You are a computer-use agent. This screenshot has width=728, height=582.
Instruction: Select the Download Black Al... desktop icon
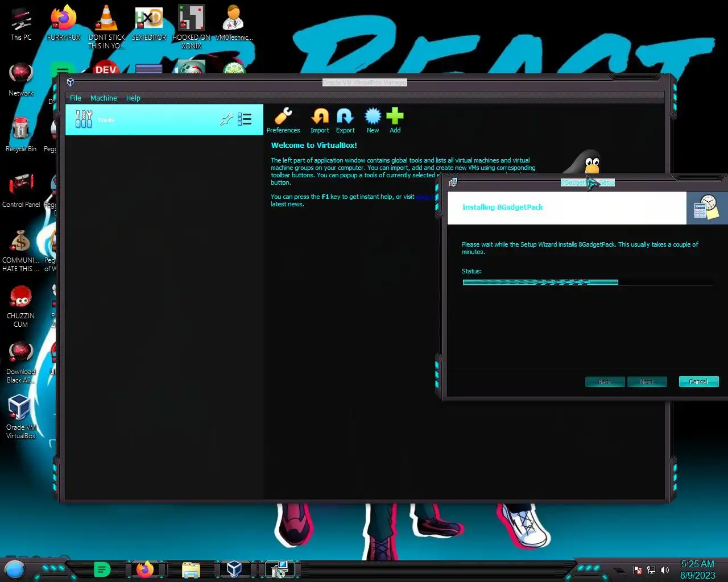(21, 363)
